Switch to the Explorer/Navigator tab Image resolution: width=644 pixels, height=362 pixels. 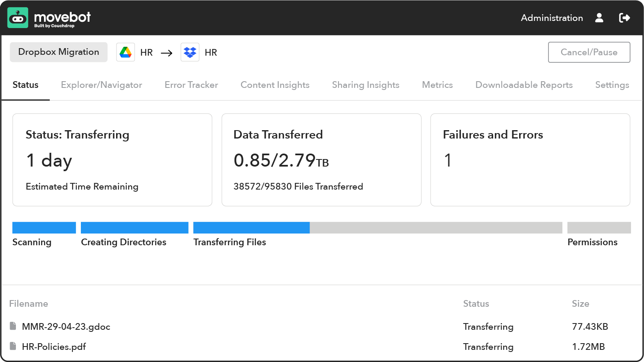point(101,85)
